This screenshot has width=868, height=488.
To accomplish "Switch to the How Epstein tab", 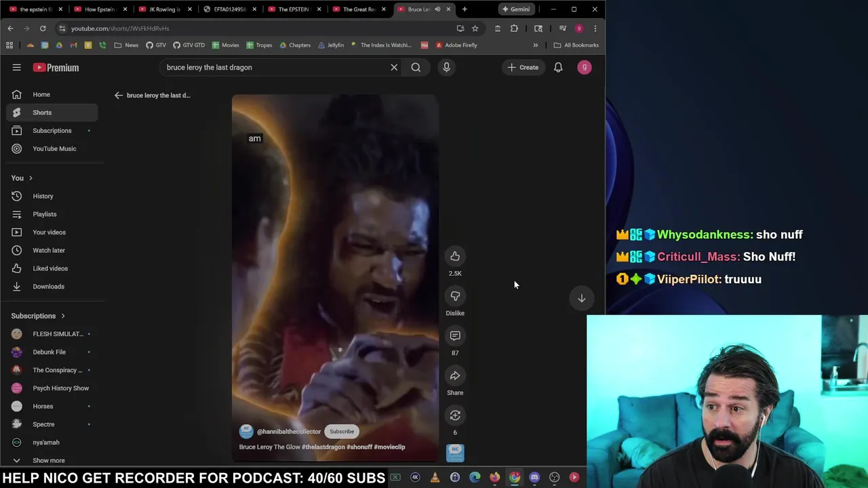I will pyautogui.click(x=100, y=9).
